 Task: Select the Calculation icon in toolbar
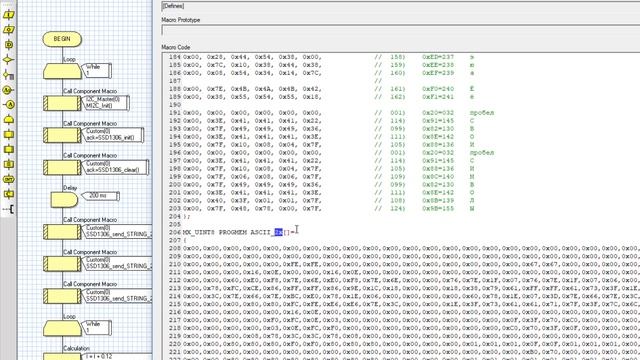[8, 164]
